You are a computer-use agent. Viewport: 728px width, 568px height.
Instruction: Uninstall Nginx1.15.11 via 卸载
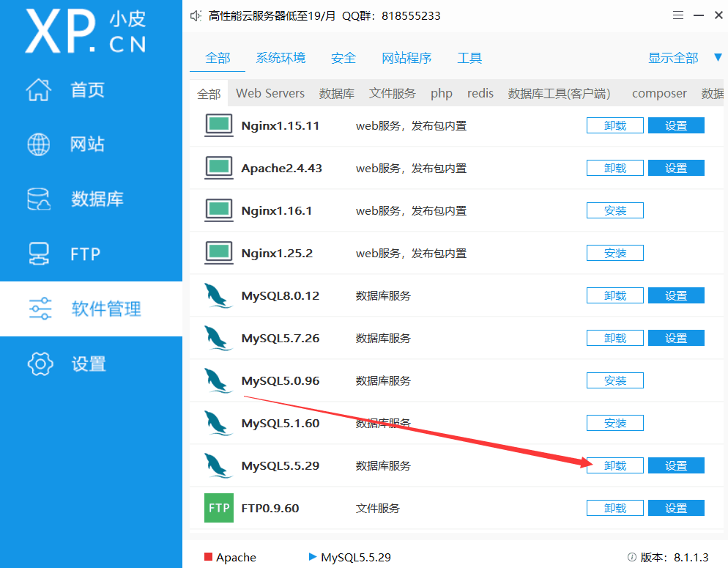(615, 125)
